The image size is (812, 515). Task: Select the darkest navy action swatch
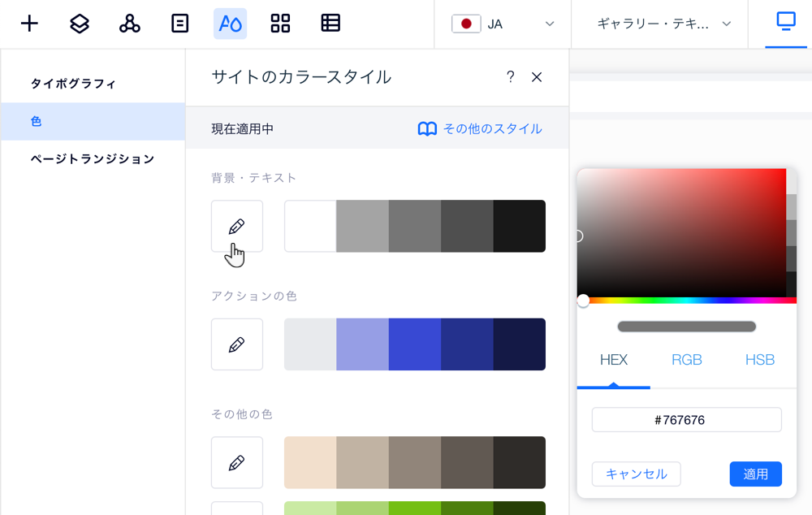520,344
